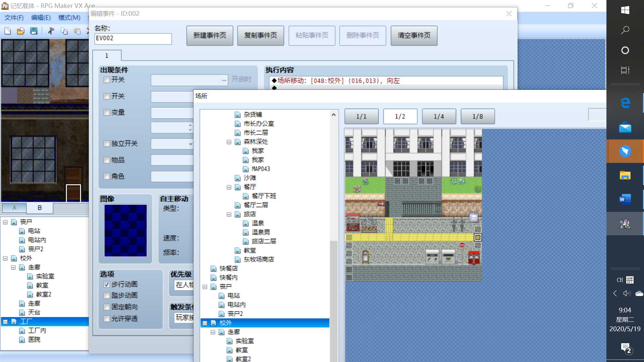The height and width of the screenshot is (362, 644).
Task: Switch to tileset tab B
Action: point(40,208)
